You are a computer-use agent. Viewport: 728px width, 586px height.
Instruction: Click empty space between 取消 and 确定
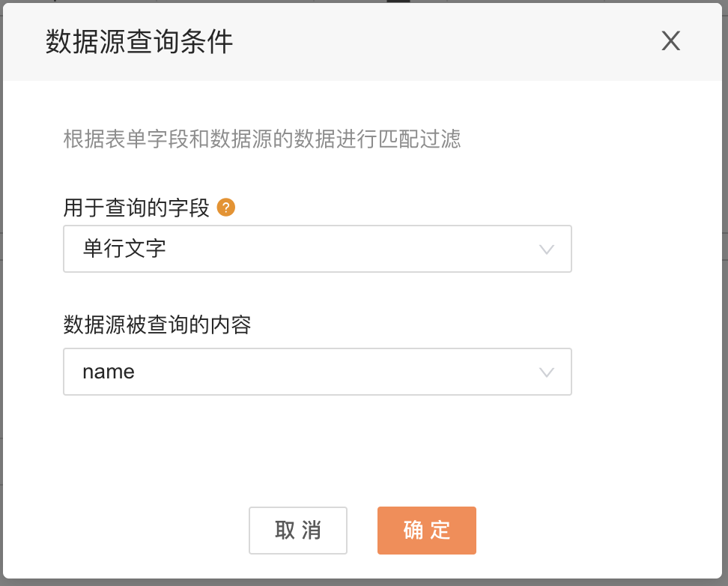click(x=363, y=531)
